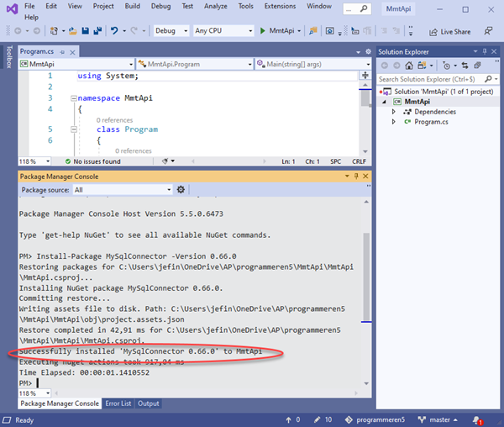Open the Debug menu
Viewport: 504px width, 427px height.
point(160,6)
